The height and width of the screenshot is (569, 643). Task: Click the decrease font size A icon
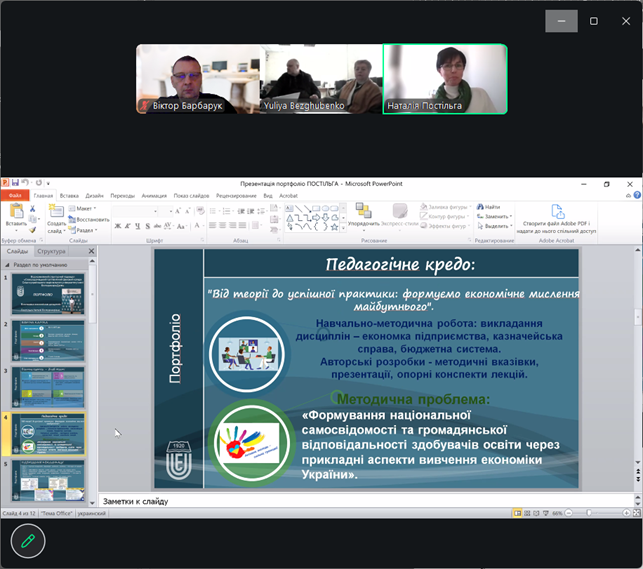point(187,211)
